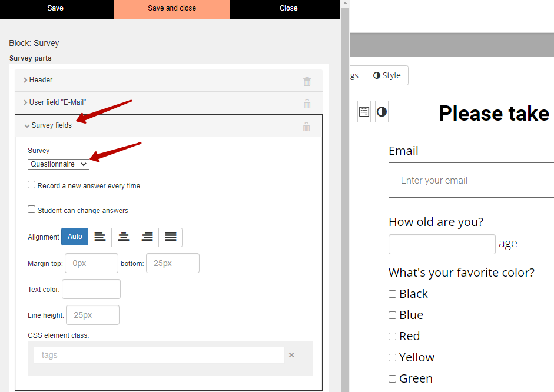554x392 pixels.
Task: Check the Blue color option
Action: [392, 315]
